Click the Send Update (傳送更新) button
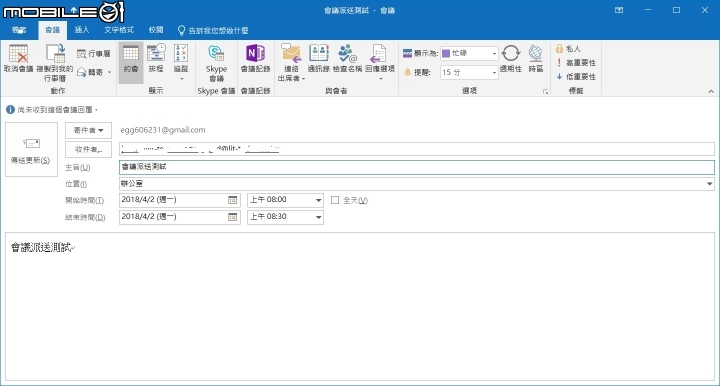Screen dimensions: 720x386 pos(31,150)
